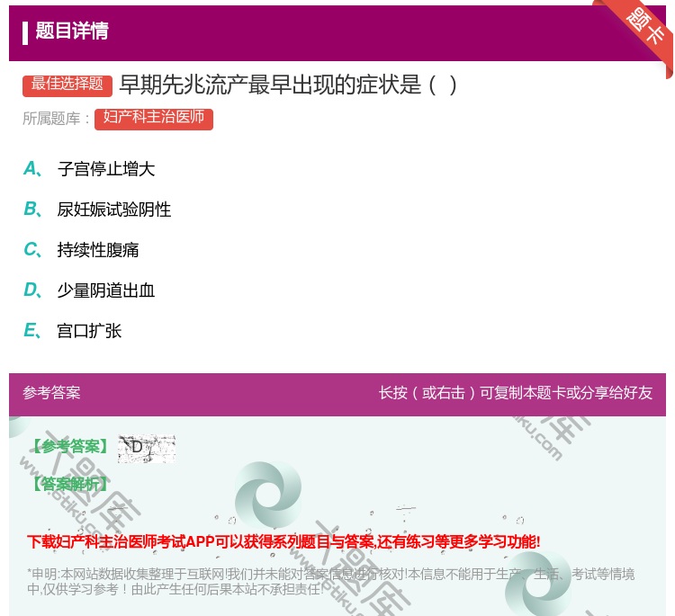Click the red 下载妇产科主治医师考试APP link
This screenshot has width=675, height=616.
283,541
